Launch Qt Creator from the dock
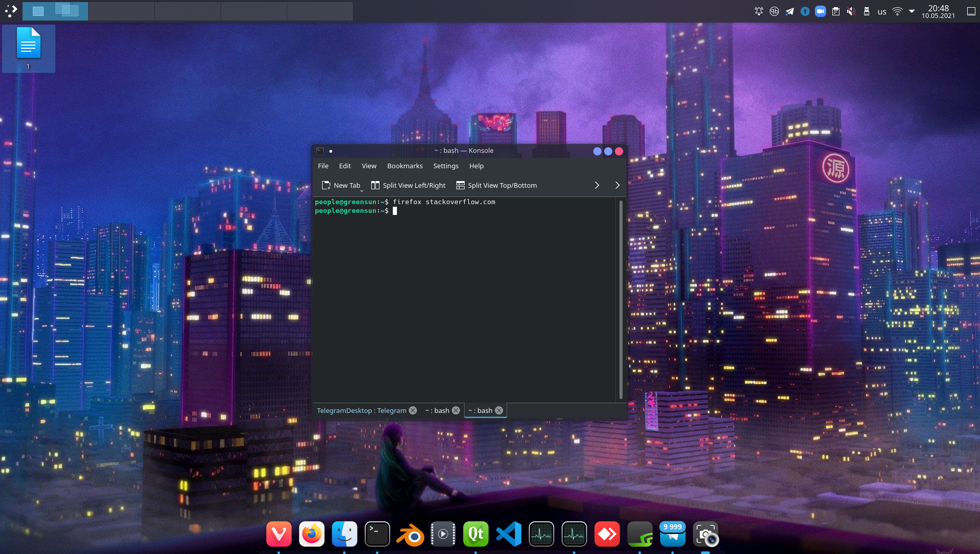The image size is (980, 554). (476, 535)
